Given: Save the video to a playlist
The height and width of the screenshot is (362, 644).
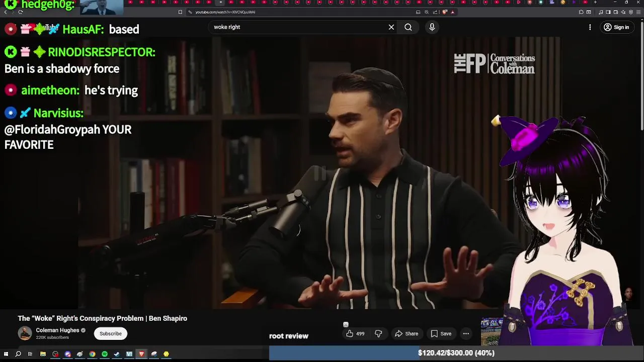Looking at the screenshot, I should point(441,333).
